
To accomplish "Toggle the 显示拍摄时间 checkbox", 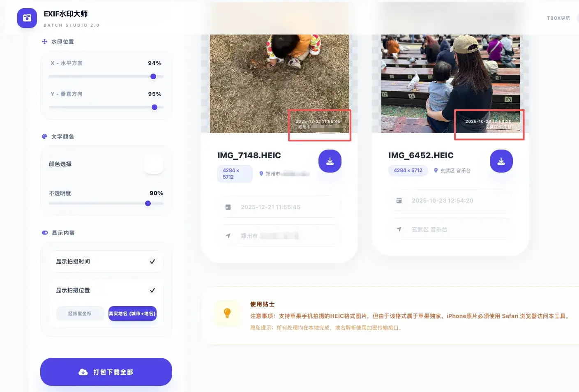I will [152, 261].
